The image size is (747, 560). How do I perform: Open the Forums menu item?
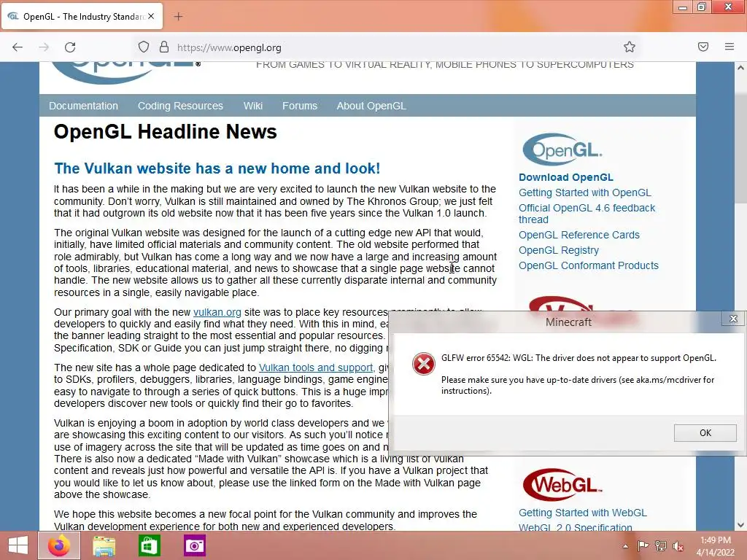tap(300, 106)
